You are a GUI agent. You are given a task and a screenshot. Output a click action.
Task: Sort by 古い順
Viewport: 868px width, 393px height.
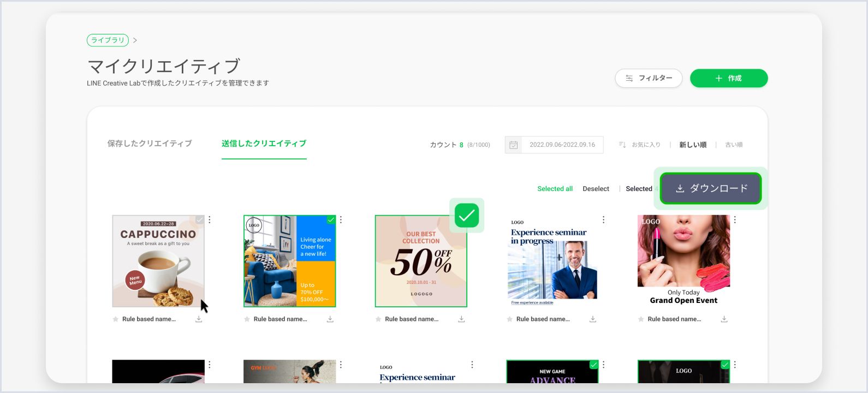pyautogui.click(x=734, y=145)
